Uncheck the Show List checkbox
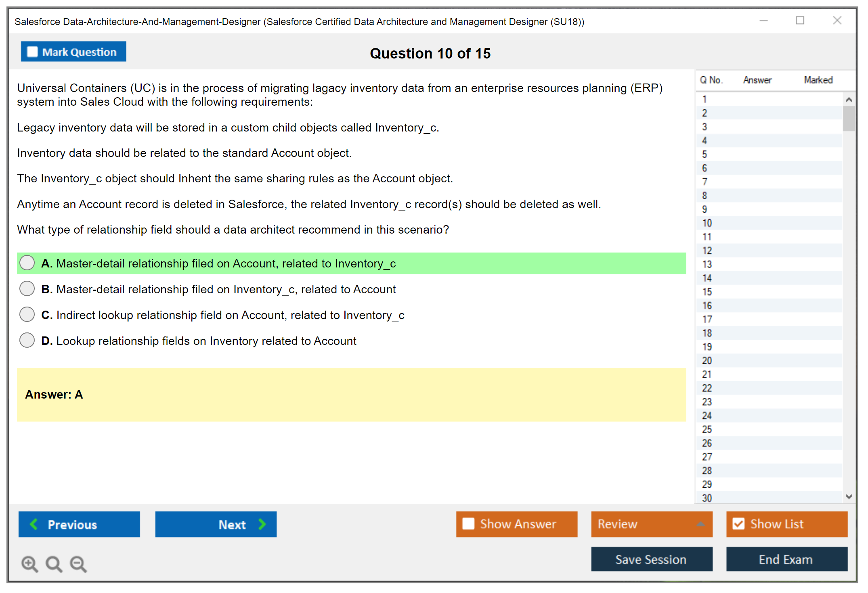This screenshot has width=868, height=593. 738,524
